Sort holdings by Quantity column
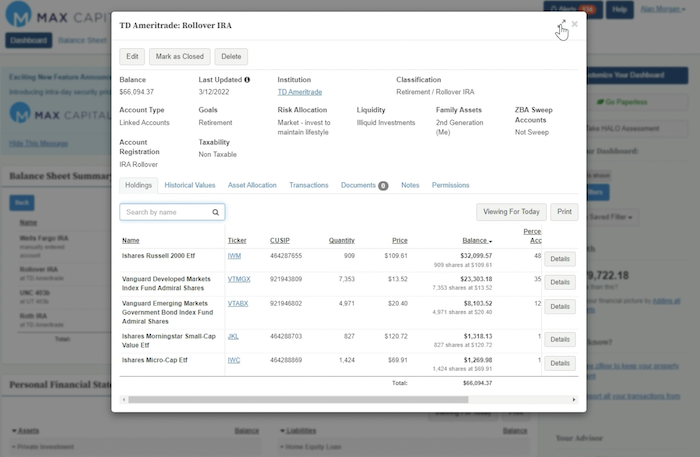 pyautogui.click(x=342, y=241)
